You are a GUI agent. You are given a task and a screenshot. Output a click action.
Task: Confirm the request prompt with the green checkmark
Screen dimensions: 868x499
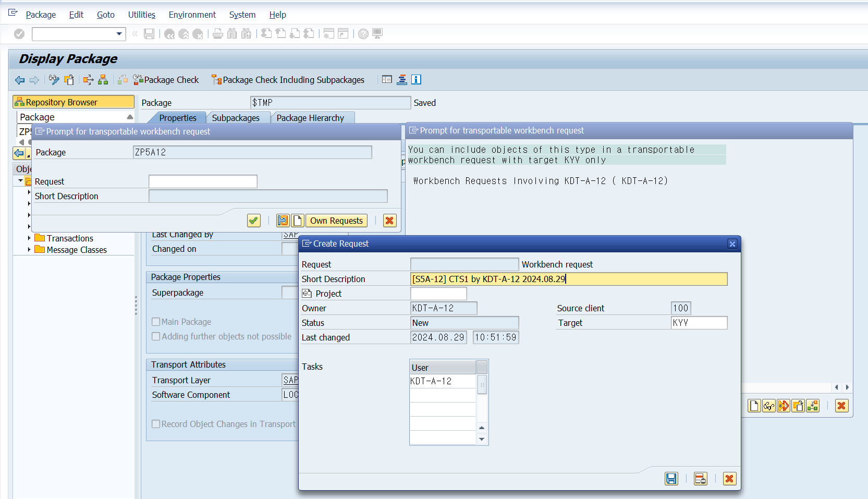254,221
